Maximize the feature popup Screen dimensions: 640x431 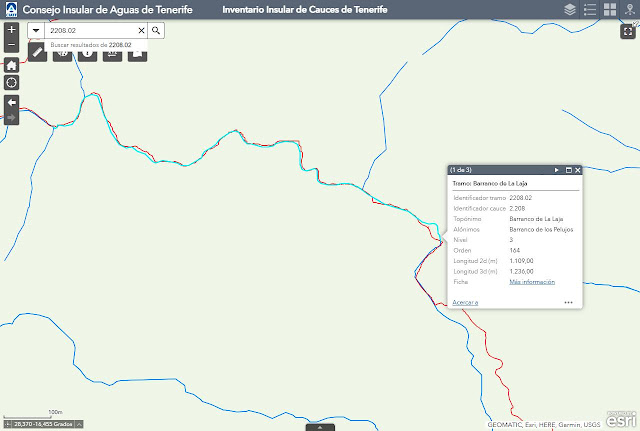coord(569,170)
